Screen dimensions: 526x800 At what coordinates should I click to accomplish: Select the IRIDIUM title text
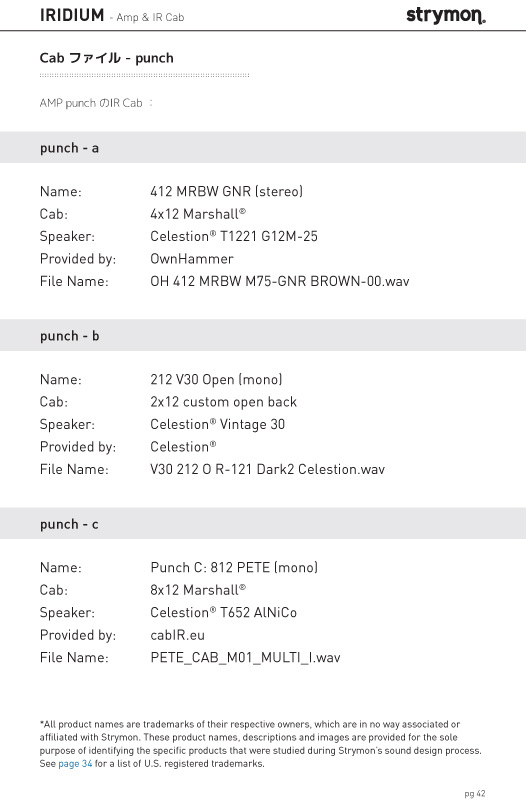pos(72,15)
